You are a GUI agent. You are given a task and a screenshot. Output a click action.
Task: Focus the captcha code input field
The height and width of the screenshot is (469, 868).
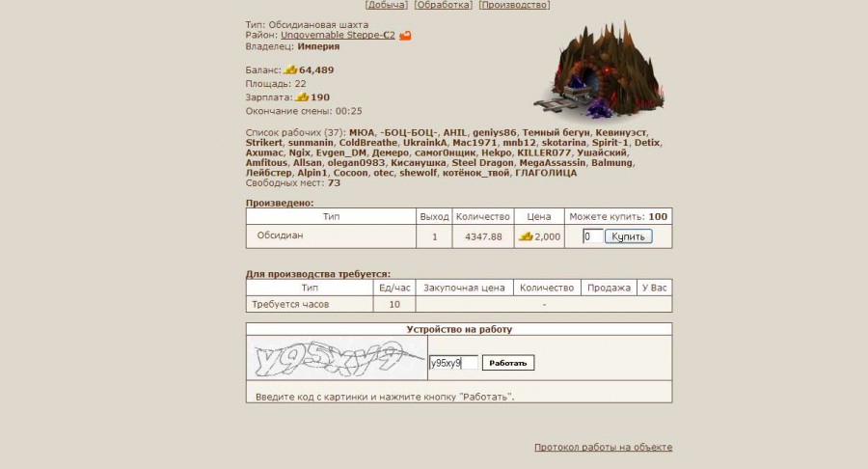(x=453, y=363)
